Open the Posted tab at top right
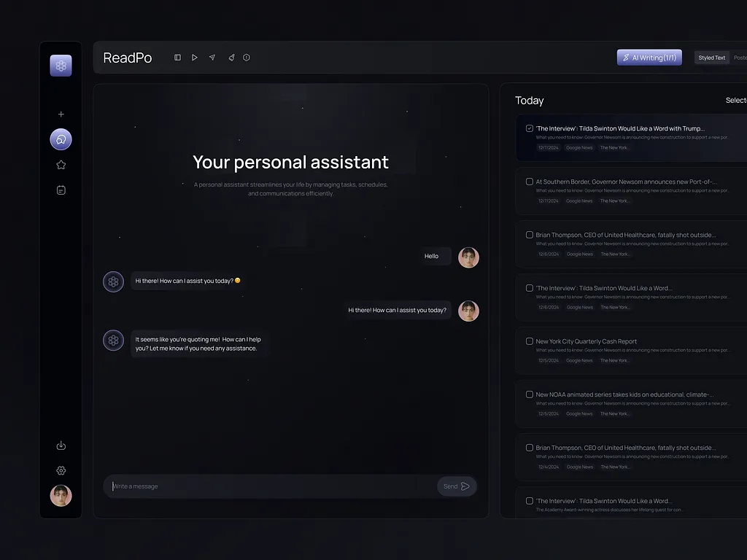The width and height of the screenshot is (747, 560). (x=740, y=57)
